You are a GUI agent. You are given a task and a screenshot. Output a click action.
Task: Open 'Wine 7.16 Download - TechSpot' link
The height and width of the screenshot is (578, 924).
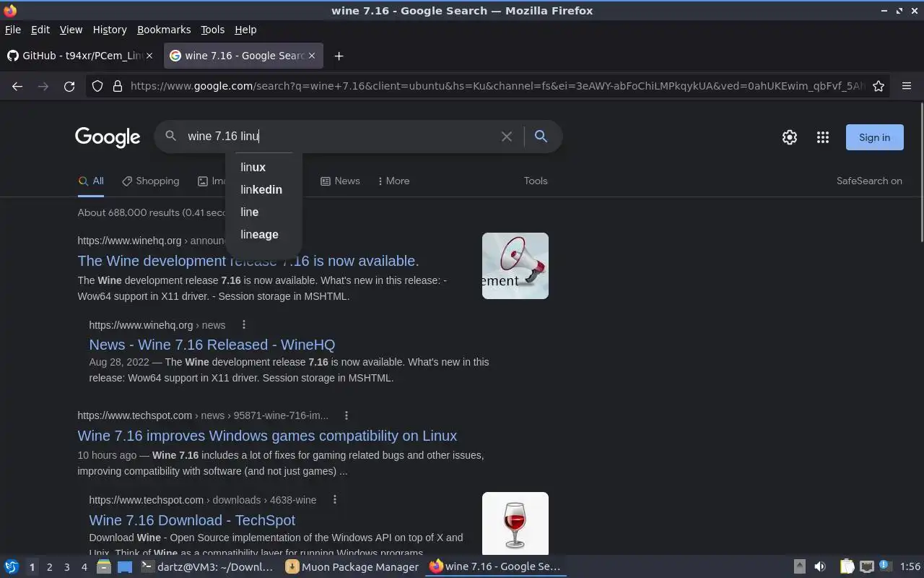point(192,520)
